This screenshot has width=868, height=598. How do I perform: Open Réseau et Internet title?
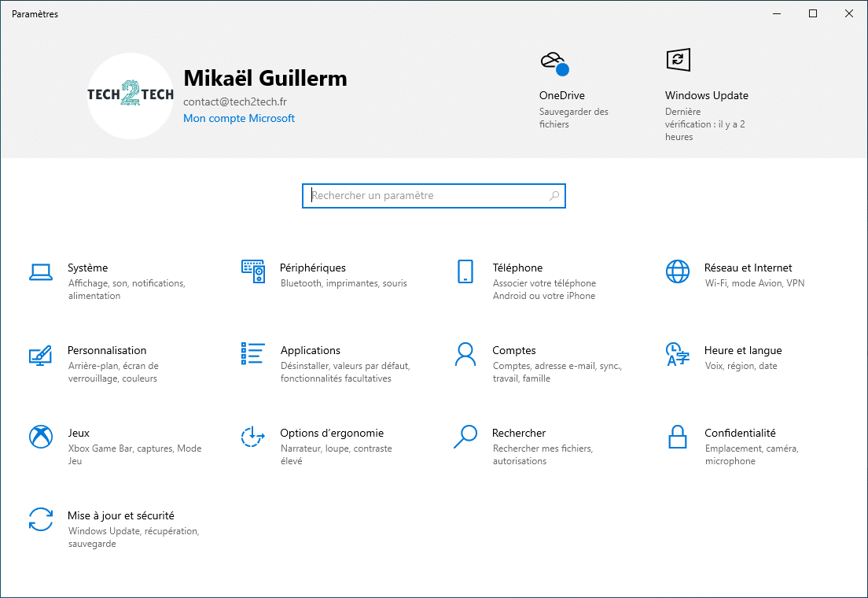pyautogui.click(x=748, y=268)
